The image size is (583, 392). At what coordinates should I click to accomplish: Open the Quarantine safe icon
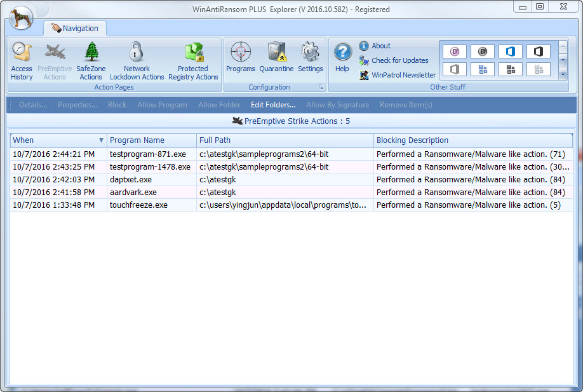tap(277, 51)
